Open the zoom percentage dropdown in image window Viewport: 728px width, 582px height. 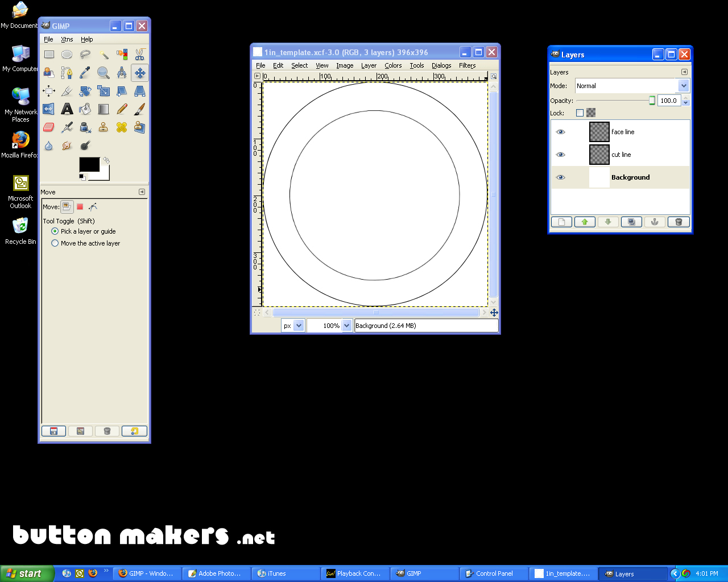click(347, 326)
